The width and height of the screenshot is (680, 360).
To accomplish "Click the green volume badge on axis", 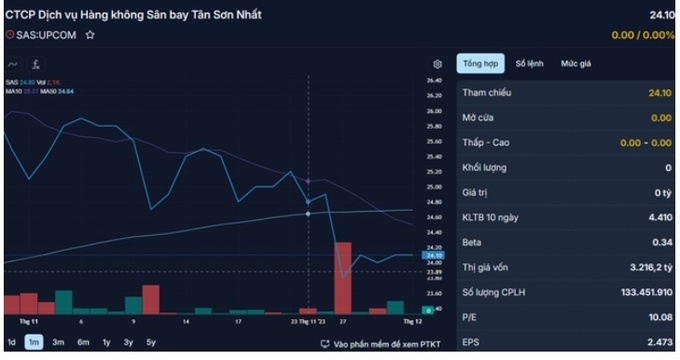I will click(x=428, y=310).
